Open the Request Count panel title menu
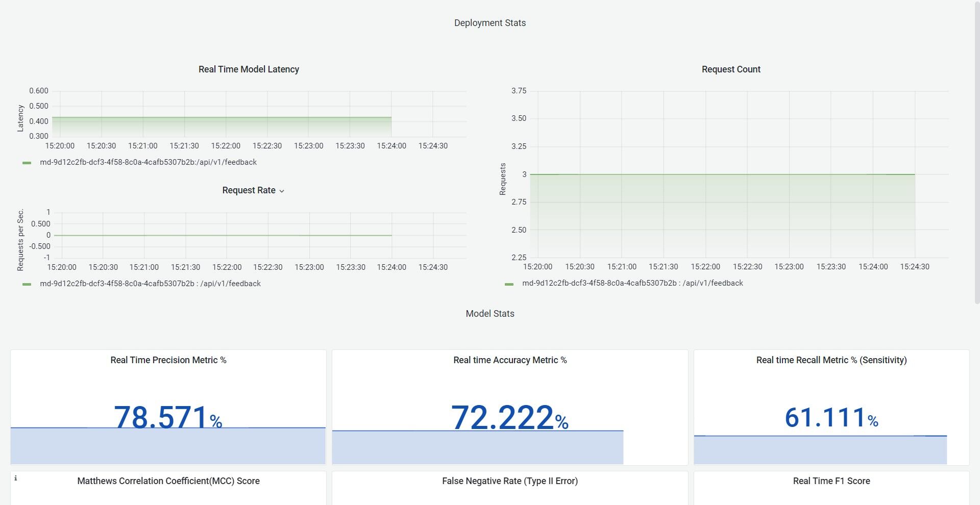The image size is (980, 505). click(x=731, y=69)
